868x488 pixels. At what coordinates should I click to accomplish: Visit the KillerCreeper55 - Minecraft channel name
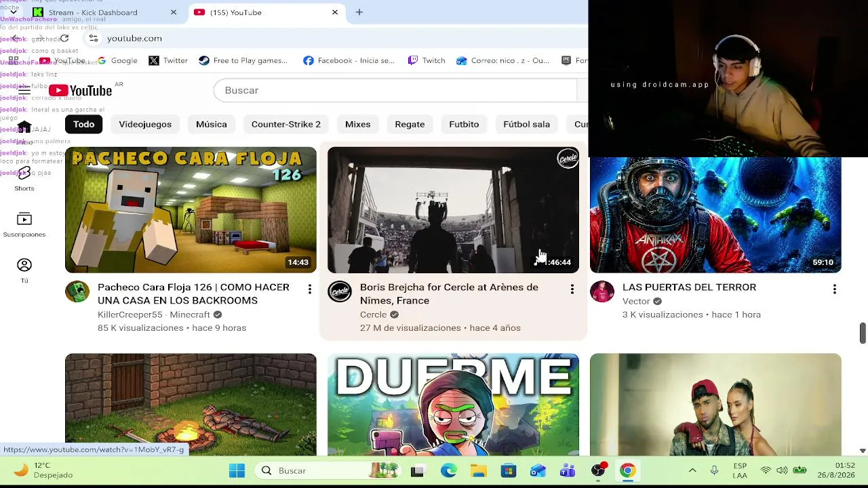(154, 314)
